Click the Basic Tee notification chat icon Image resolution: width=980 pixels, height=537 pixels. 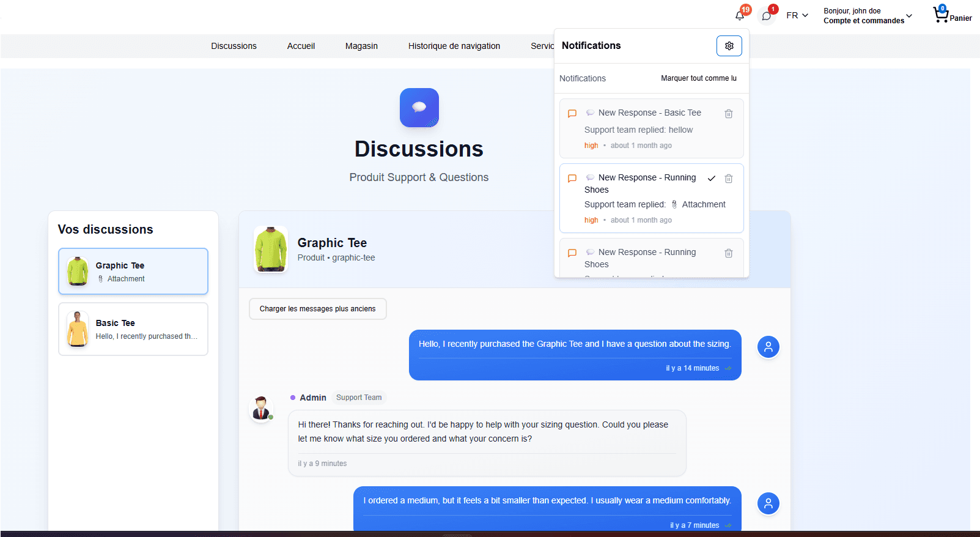[572, 114]
